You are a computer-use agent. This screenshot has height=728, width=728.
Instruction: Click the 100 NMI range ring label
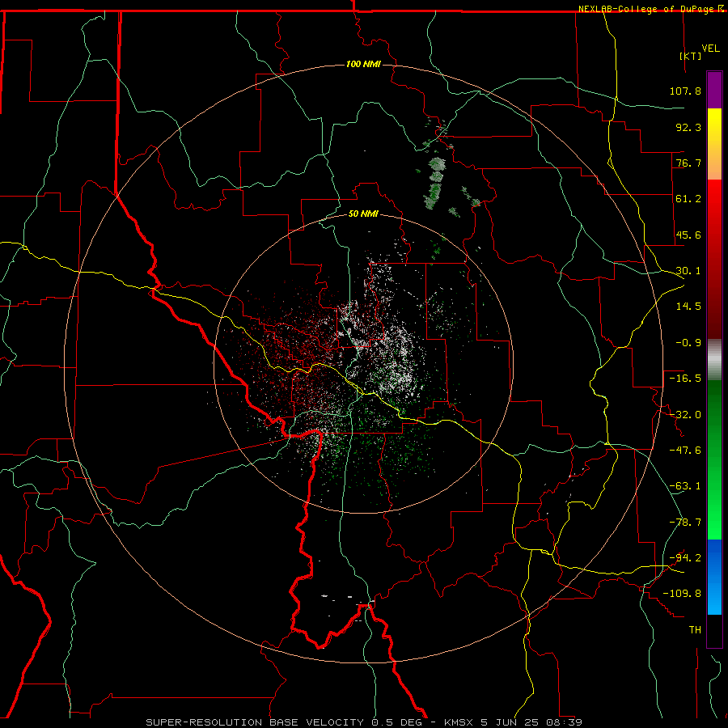coord(363,64)
